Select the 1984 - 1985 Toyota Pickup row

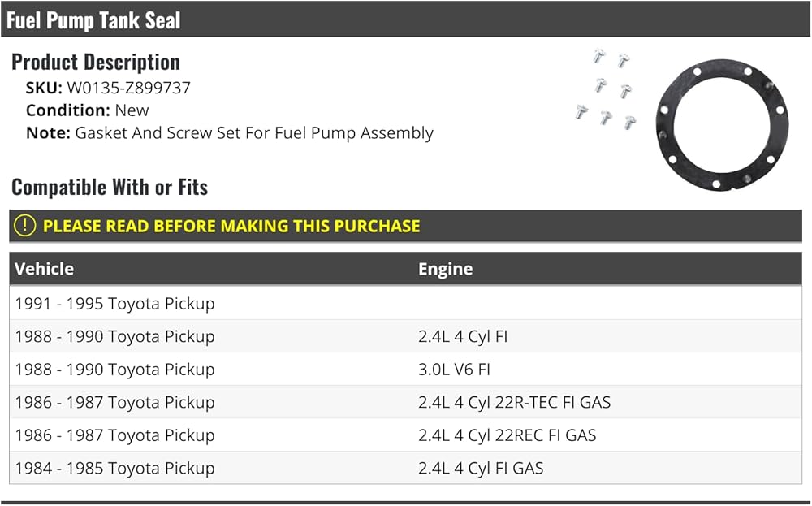pyautogui.click(x=114, y=468)
